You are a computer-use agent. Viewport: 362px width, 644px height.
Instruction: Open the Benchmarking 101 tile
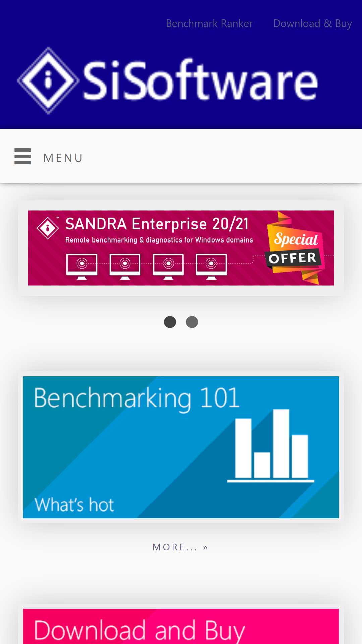point(181,447)
